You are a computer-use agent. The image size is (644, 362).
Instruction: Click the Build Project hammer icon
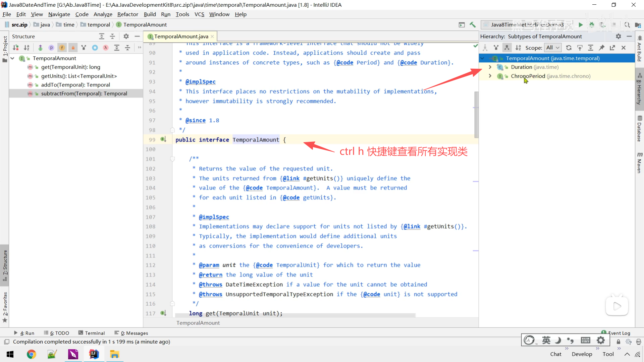(x=473, y=24)
